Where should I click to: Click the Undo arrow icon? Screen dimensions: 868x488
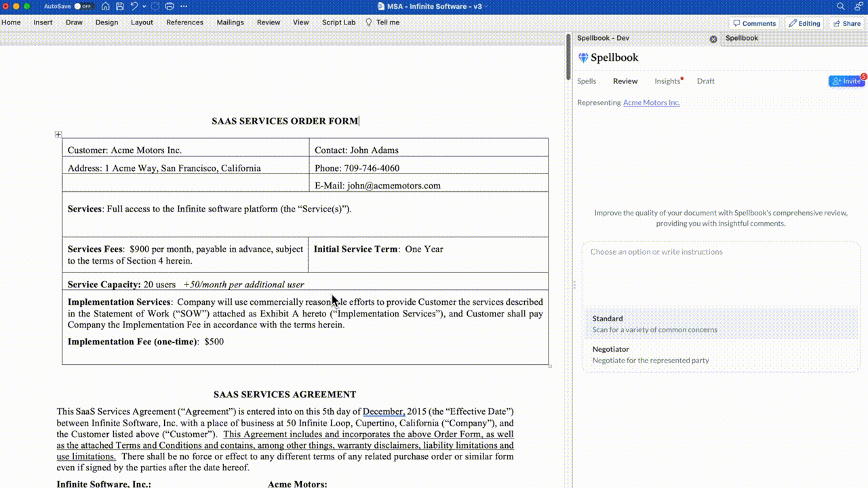click(134, 6)
